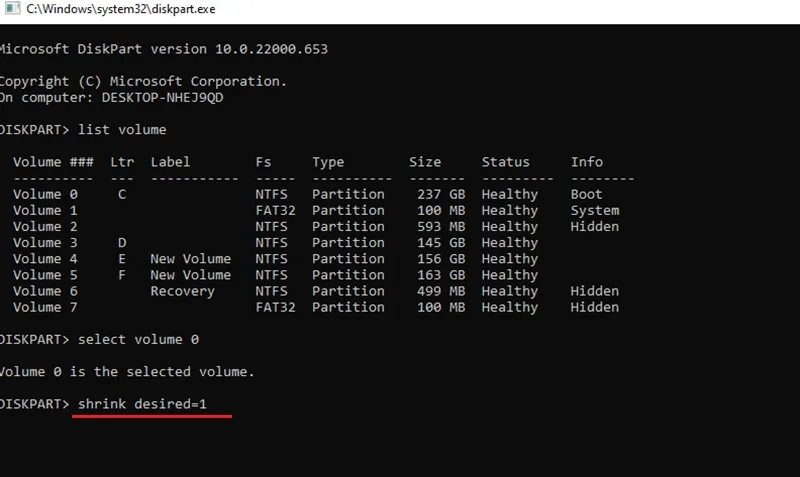800x477 pixels.
Task: Click 'New Volume' label in Volume 4 row
Action: click(x=191, y=259)
